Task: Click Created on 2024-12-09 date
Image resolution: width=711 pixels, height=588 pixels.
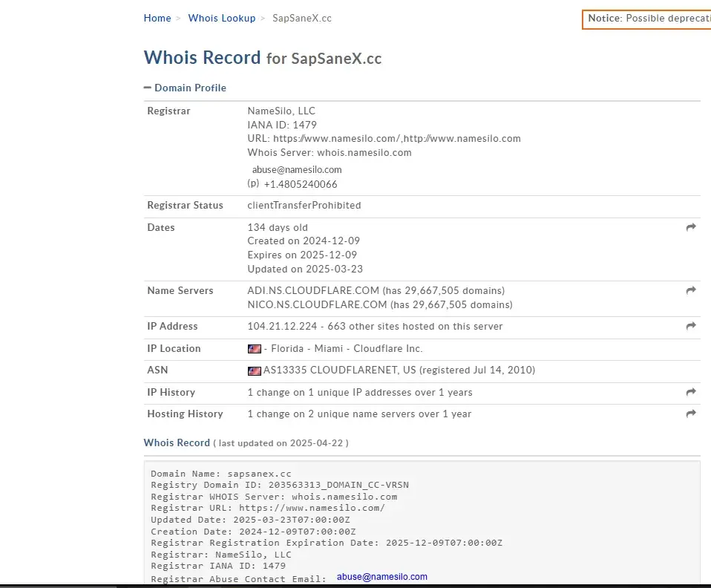Action: pos(304,241)
